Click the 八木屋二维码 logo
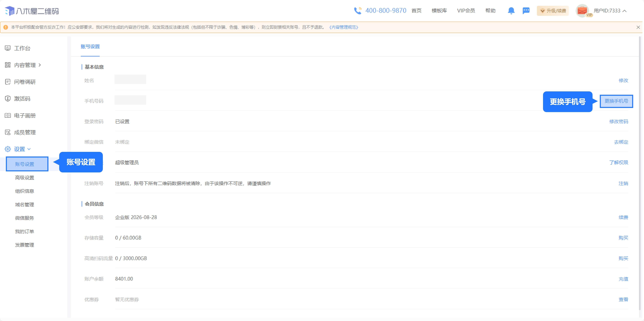 32,11
